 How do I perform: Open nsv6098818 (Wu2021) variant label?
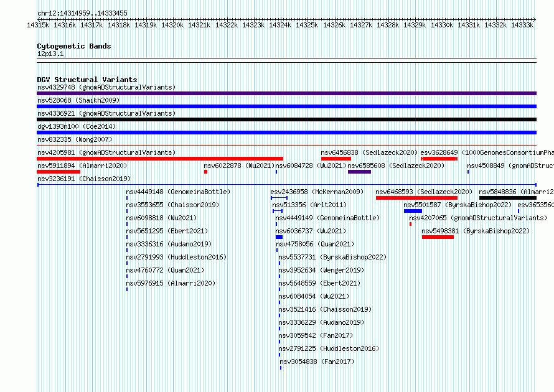coord(161,218)
